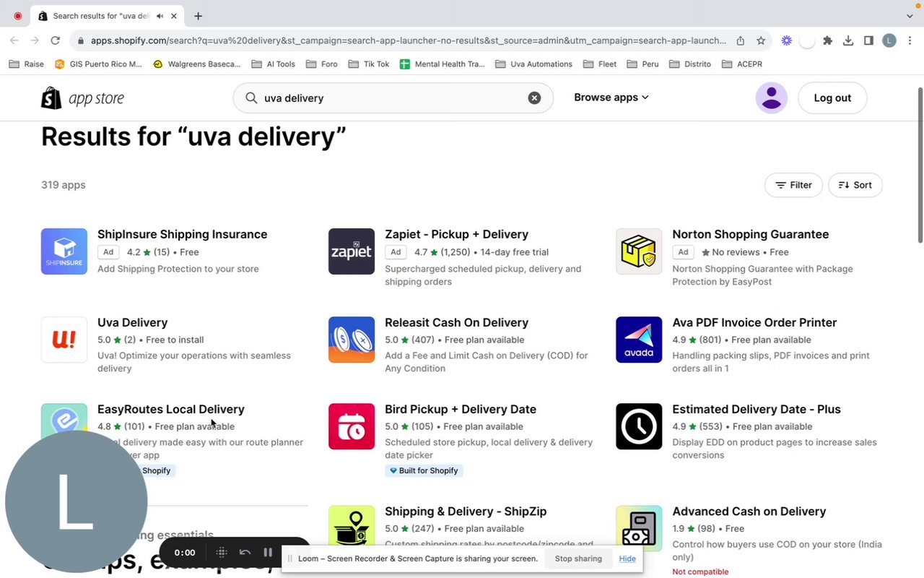Open Chrome downloads icon
This screenshot has width=924, height=578.
[x=848, y=40]
